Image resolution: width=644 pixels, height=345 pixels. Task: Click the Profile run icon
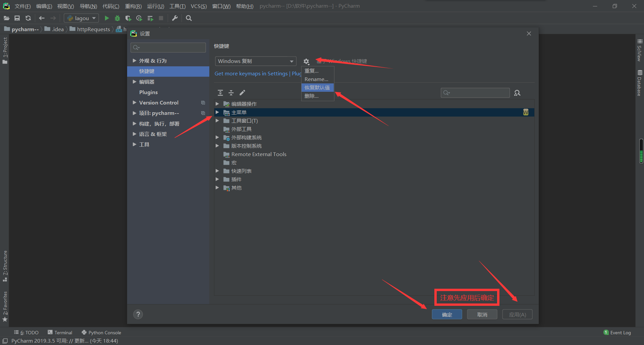[139, 18]
